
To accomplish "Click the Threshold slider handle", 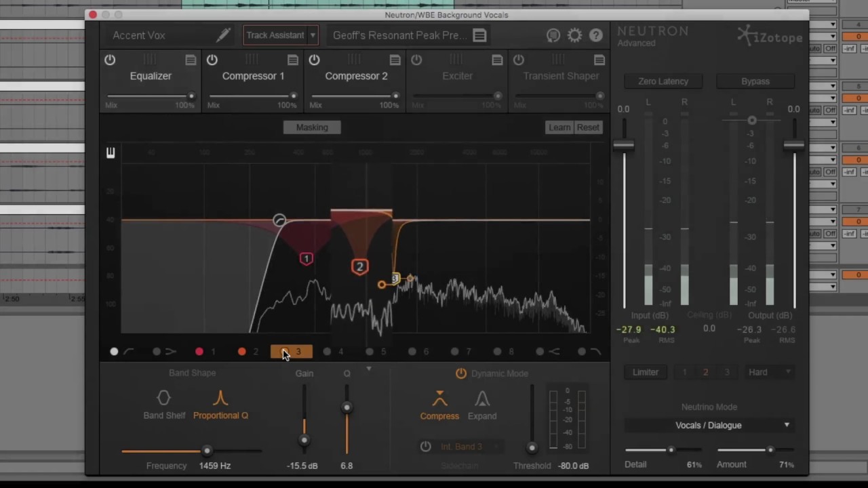I will (x=532, y=447).
